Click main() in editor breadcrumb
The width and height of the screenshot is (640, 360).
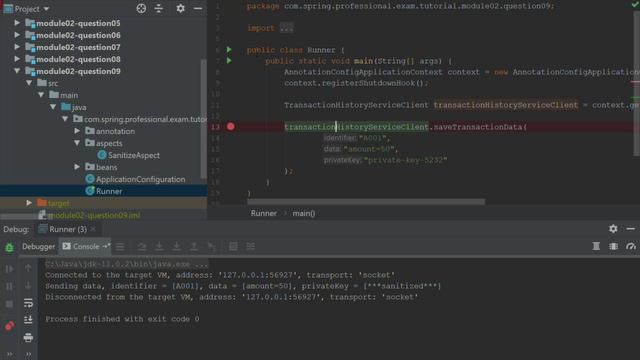click(x=304, y=213)
